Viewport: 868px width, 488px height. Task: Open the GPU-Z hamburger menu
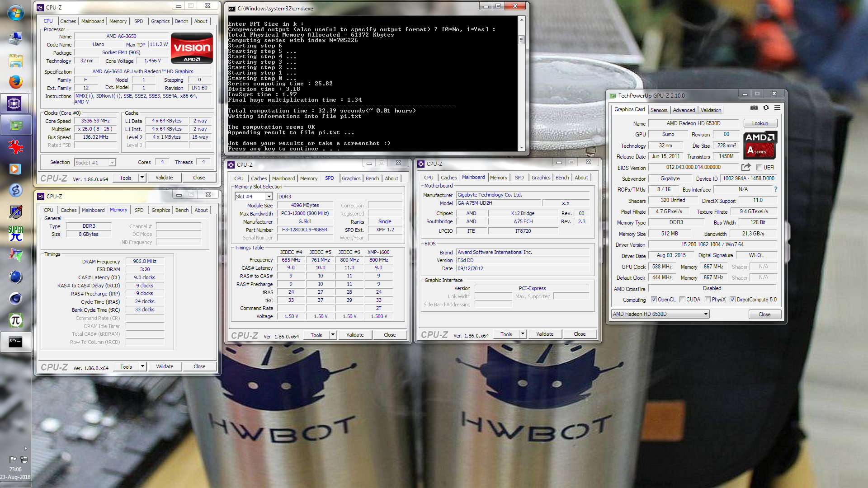[x=777, y=108]
